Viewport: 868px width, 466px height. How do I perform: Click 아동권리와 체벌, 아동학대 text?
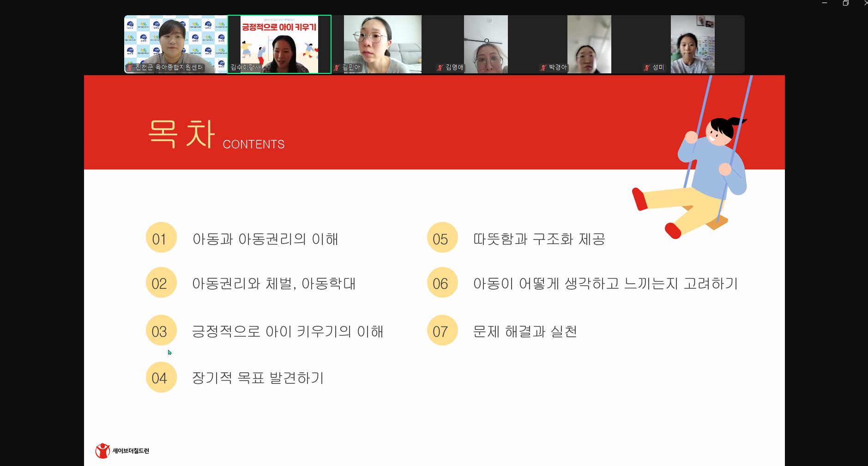point(274,283)
